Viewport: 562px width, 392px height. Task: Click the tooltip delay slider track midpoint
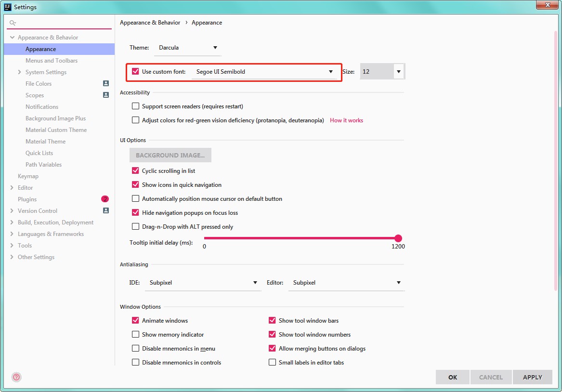pos(301,238)
